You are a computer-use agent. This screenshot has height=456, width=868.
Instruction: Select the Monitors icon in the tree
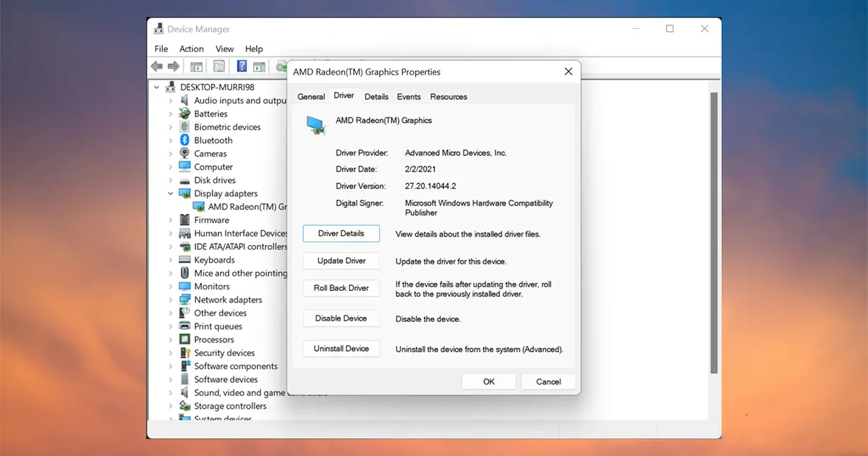(185, 287)
